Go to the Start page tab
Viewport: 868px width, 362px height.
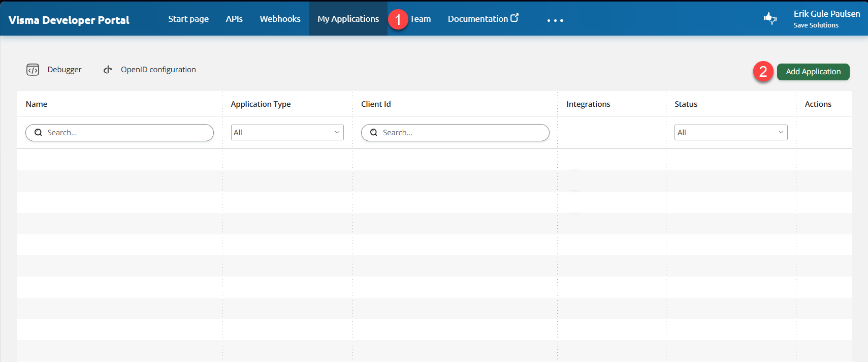coord(188,19)
